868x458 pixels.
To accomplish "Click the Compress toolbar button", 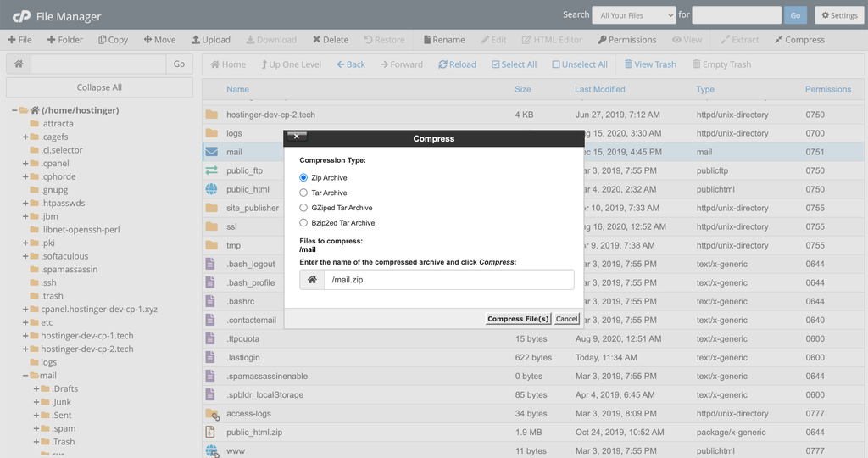I will coord(799,40).
